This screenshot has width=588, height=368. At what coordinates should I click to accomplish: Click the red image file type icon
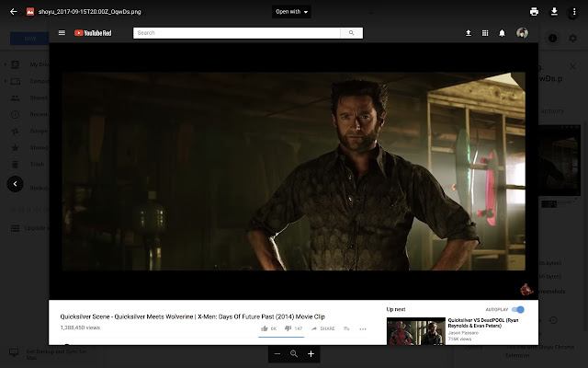click(30, 12)
